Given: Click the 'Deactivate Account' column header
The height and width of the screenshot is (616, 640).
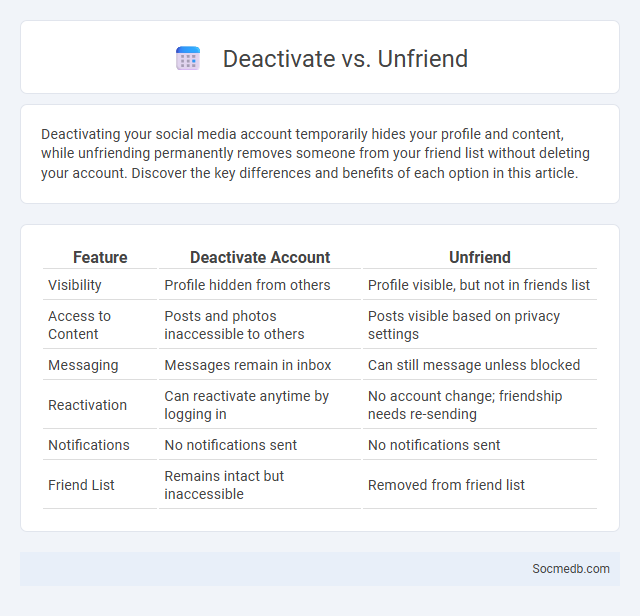Looking at the screenshot, I should tap(260, 257).
